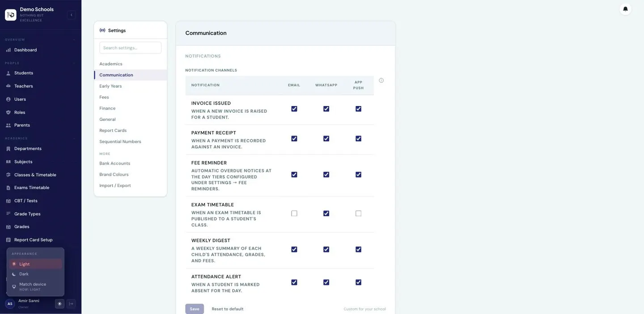Open Roles via shield icon

point(8,112)
